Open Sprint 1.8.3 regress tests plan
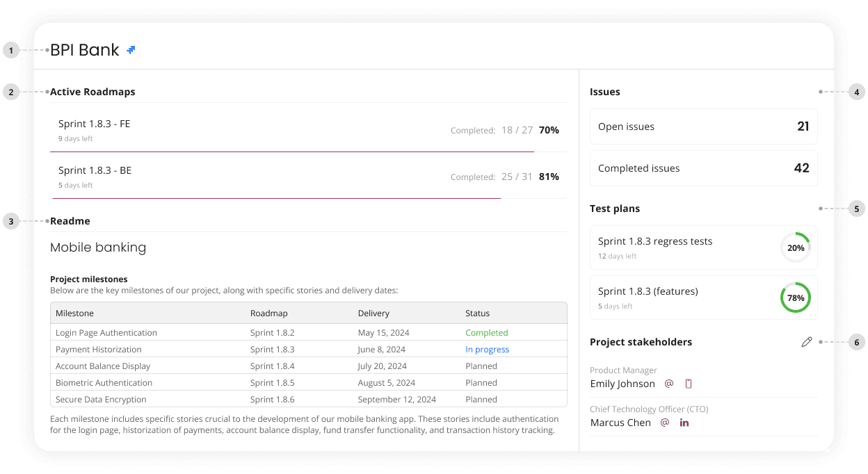 703,247
